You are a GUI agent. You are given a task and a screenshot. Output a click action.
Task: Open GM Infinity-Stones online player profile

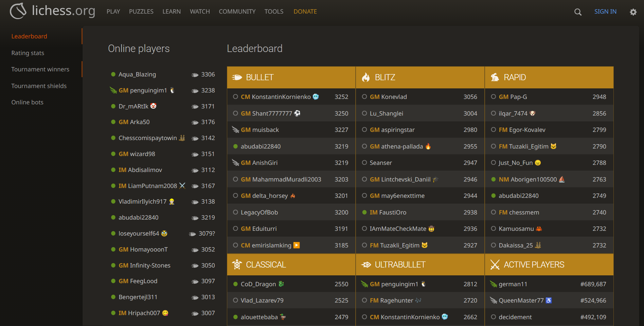coord(144,265)
